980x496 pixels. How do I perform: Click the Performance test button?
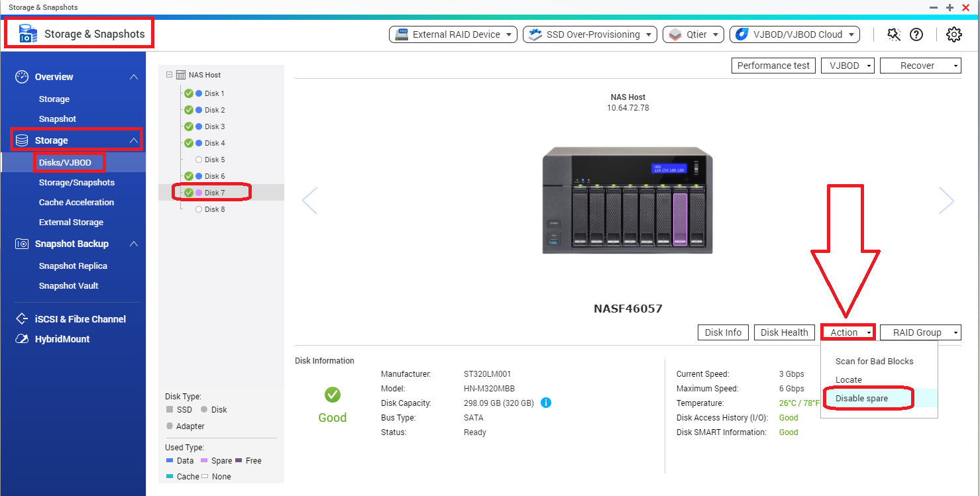coord(773,66)
